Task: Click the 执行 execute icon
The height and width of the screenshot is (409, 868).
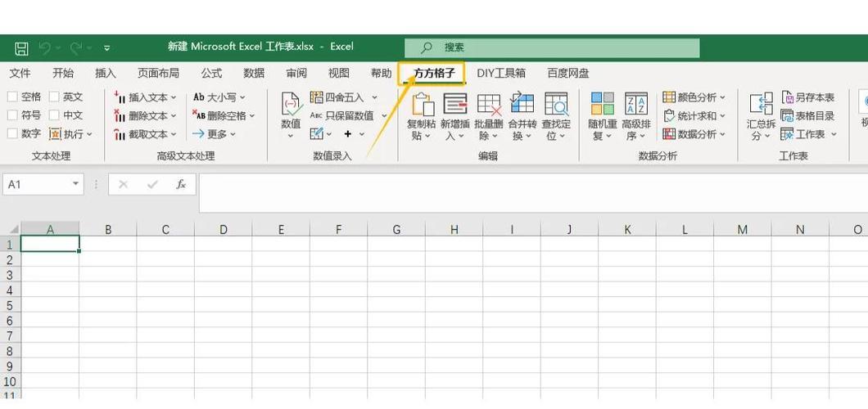Action: pyautogui.click(x=55, y=134)
